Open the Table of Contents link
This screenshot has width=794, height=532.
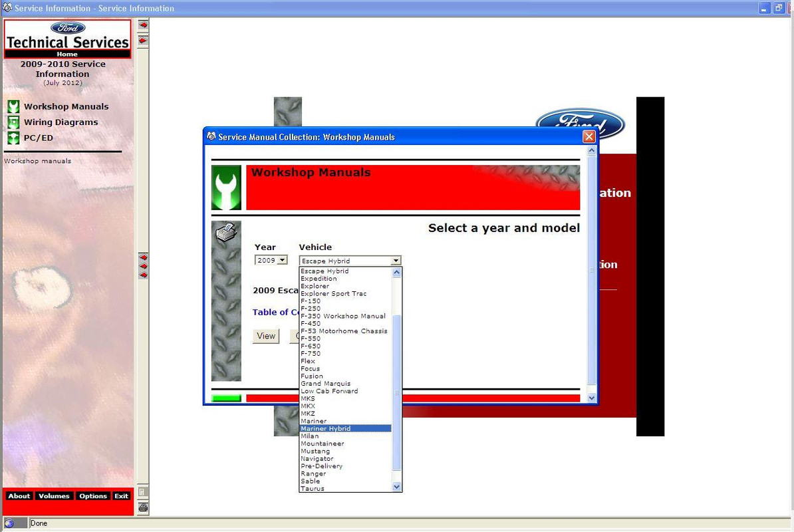pyautogui.click(x=275, y=313)
